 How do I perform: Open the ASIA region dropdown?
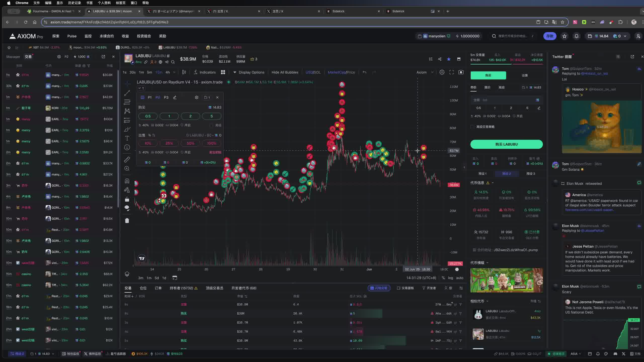pyautogui.click(x=576, y=354)
